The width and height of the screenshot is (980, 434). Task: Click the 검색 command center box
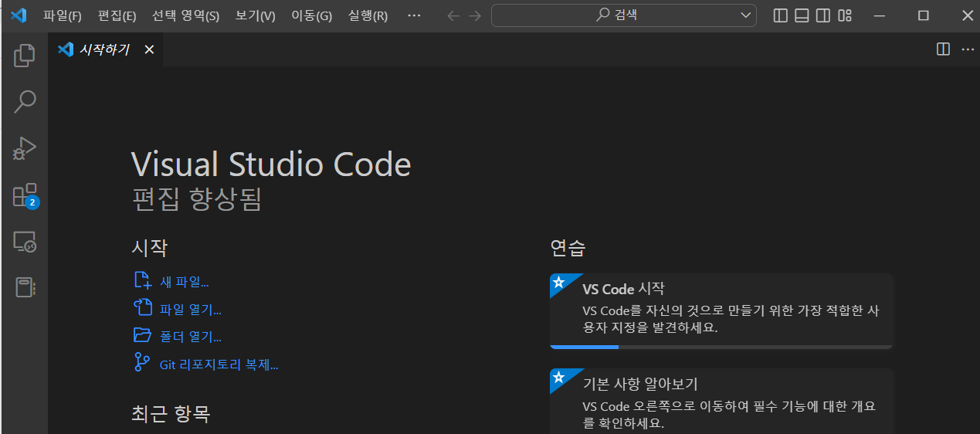[x=624, y=15]
